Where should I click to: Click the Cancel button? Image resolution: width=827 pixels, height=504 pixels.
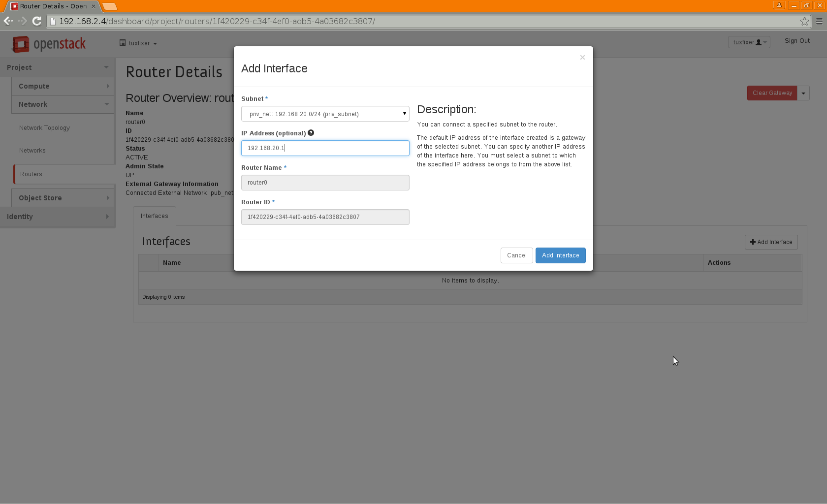pyautogui.click(x=516, y=255)
